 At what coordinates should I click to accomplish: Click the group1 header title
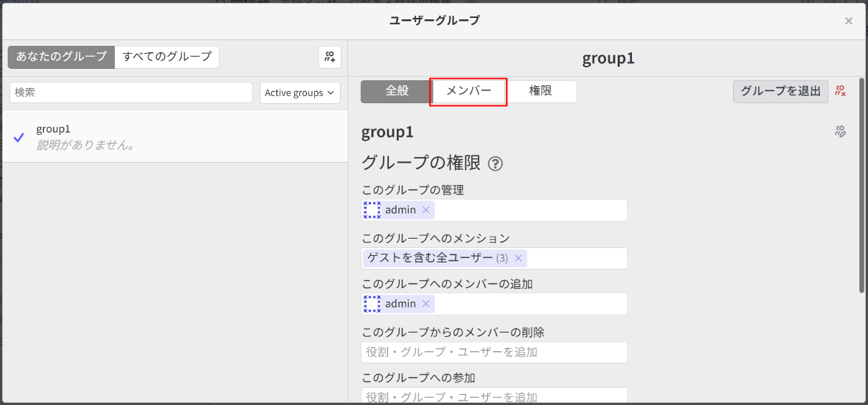pos(608,58)
